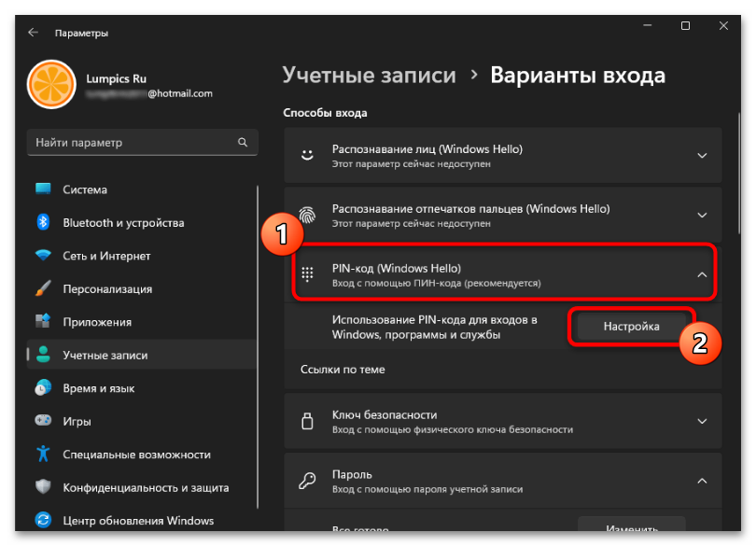This screenshot has height=546, width=756.
Task: Click the Windows Update refresh icon
Action: pos(43,520)
